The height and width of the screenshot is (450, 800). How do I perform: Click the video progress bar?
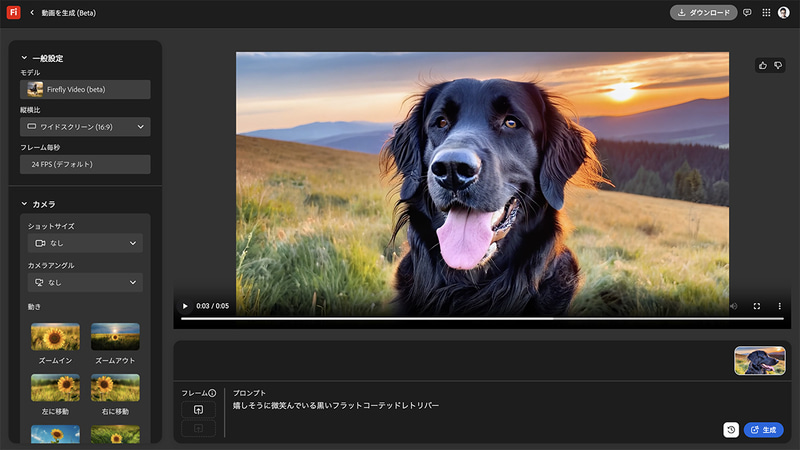click(x=482, y=319)
